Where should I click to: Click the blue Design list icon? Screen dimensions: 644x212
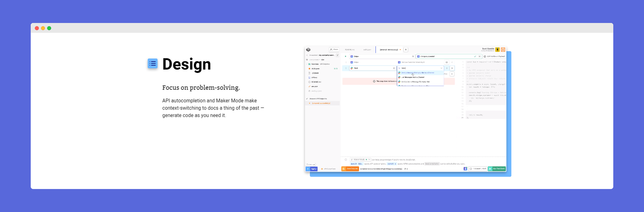tap(153, 64)
